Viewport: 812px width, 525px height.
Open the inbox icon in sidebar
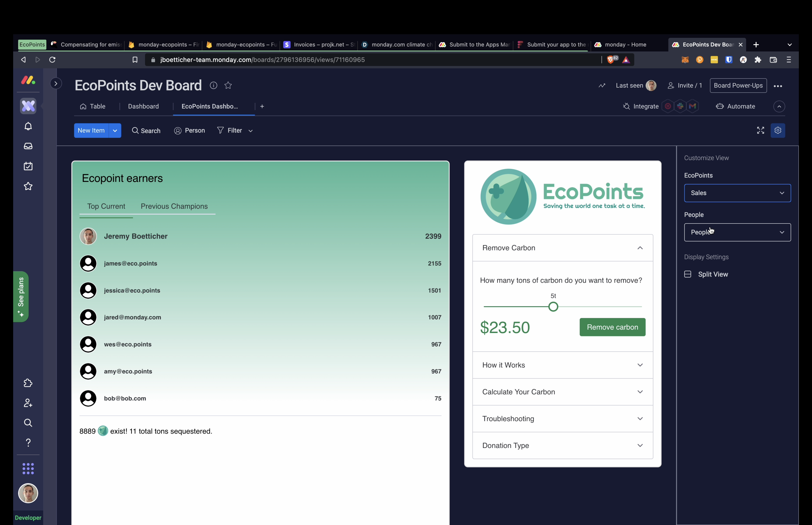[28, 146]
